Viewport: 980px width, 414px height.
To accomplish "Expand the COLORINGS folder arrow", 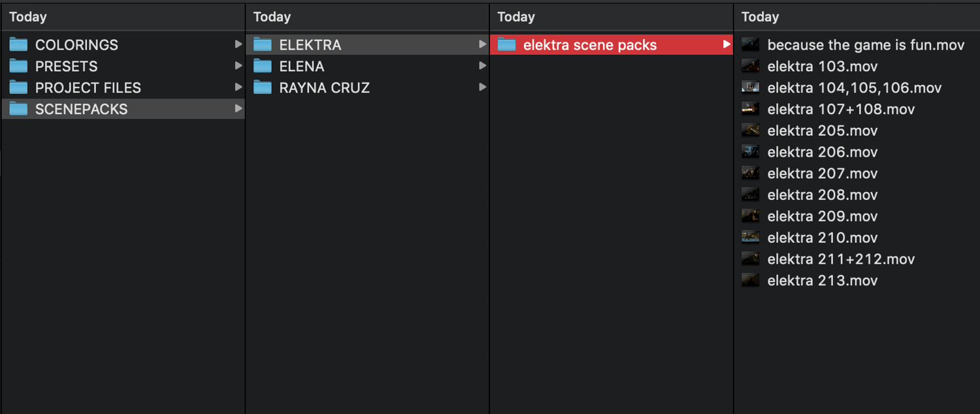I will click(238, 45).
